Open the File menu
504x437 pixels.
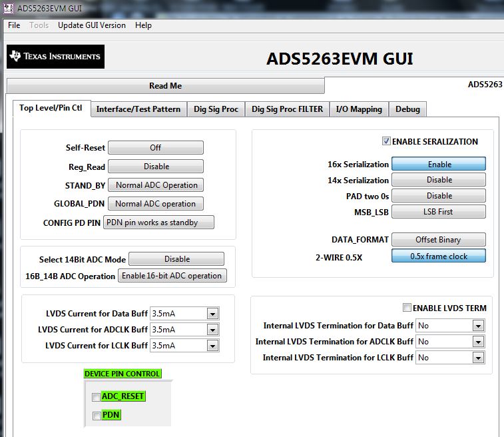[x=14, y=25]
